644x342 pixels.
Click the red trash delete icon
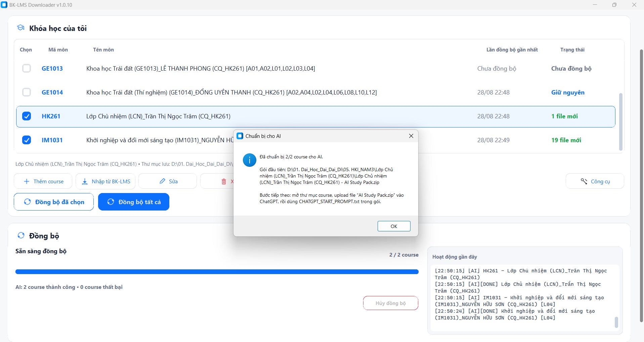(x=224, y=182)
